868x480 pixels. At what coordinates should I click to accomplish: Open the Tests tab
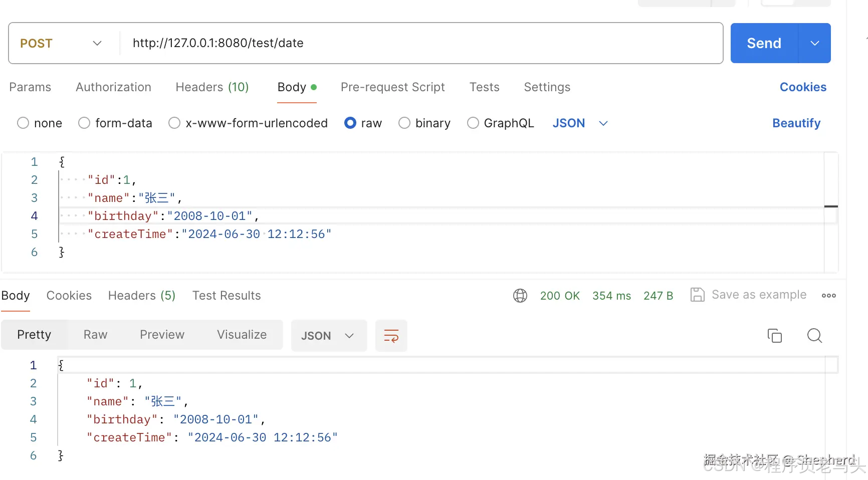tap(484, 87)
